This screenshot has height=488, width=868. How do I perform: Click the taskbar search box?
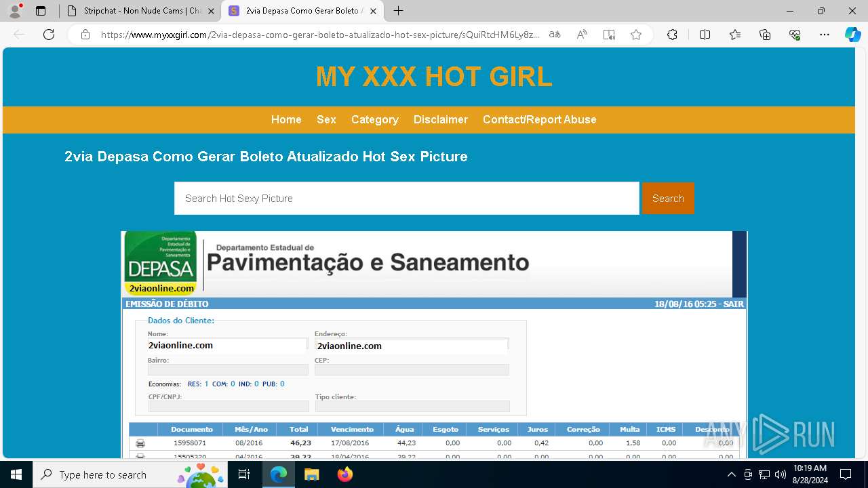130,474
